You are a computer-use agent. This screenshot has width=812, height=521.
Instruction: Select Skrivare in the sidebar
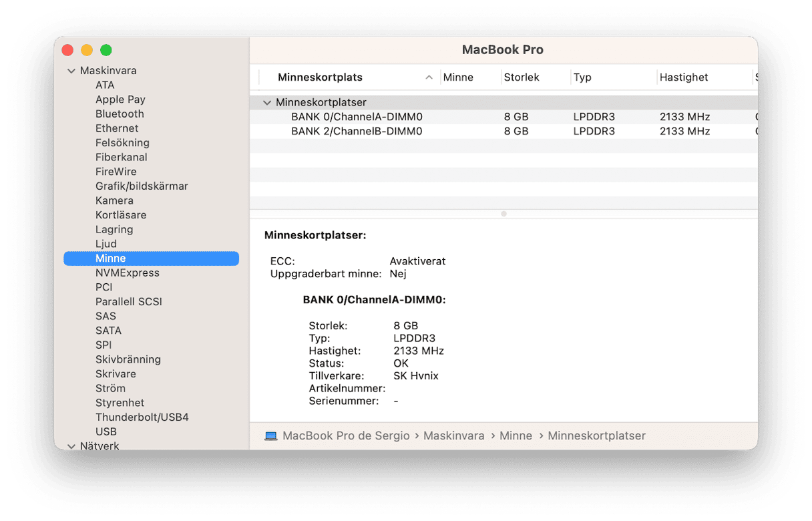pyautogui.click(x=116, y=374)
